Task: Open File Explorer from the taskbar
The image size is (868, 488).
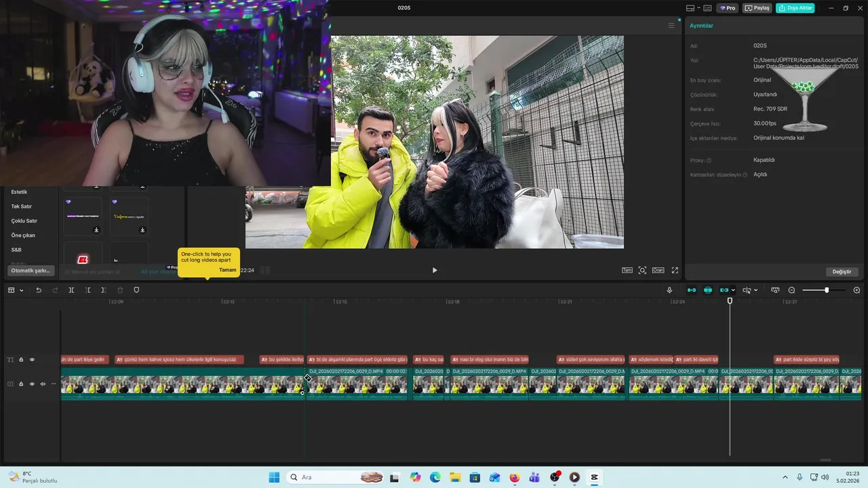Action: 455,477
